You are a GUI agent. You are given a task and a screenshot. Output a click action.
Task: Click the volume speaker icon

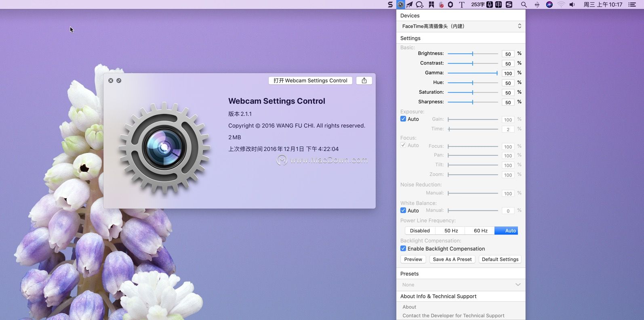point(572,4)
